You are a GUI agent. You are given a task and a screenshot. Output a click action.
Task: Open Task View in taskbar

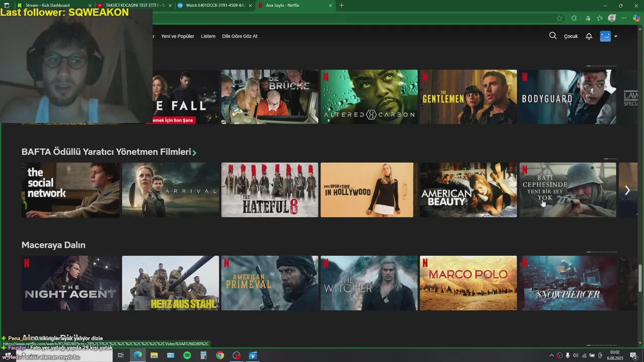[x=121, y=355]
